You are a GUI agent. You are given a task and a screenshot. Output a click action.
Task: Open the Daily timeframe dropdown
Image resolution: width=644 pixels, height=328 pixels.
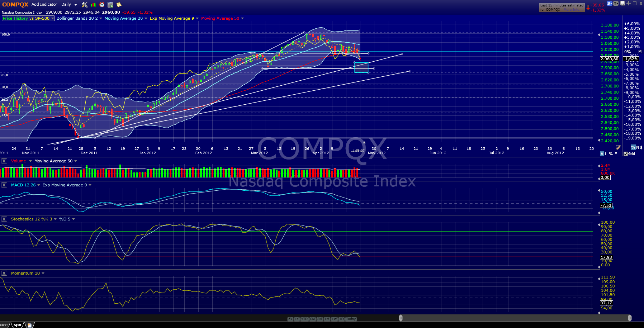click(69, 4)
